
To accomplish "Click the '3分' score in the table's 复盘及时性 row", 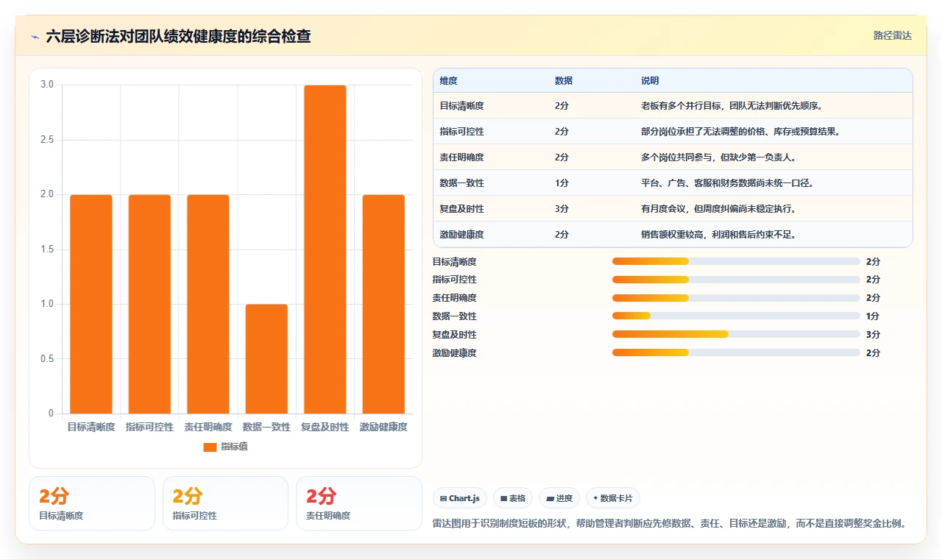I will tap(562, 209).
